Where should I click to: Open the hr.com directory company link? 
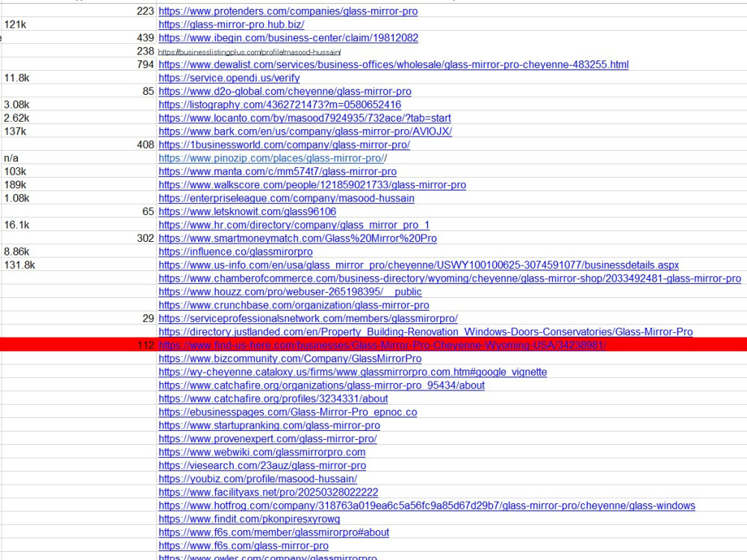[x=294, y=224]
